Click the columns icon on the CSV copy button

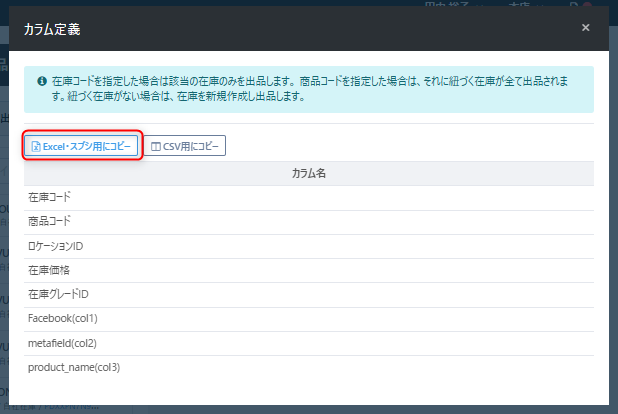tap(156, 147)
